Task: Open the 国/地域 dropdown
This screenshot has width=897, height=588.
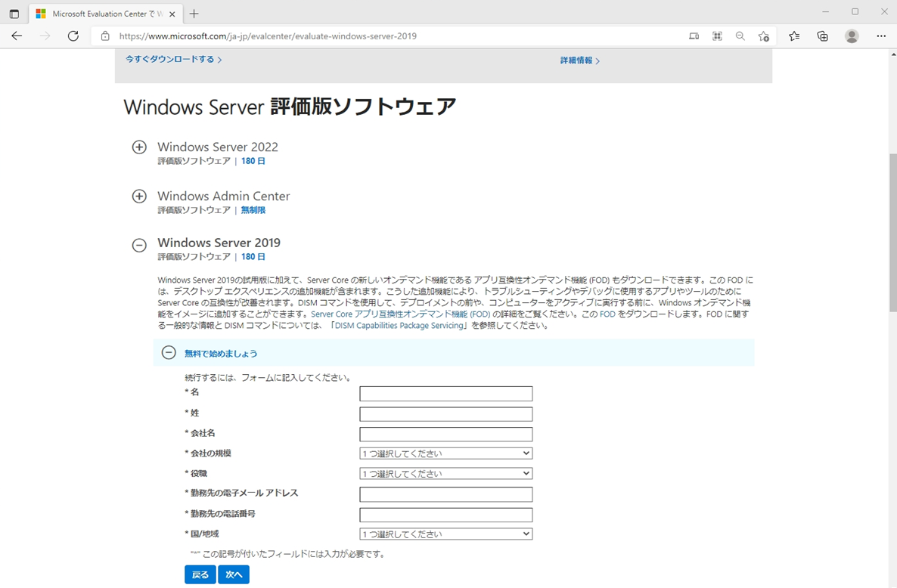Action: point(445,534)
